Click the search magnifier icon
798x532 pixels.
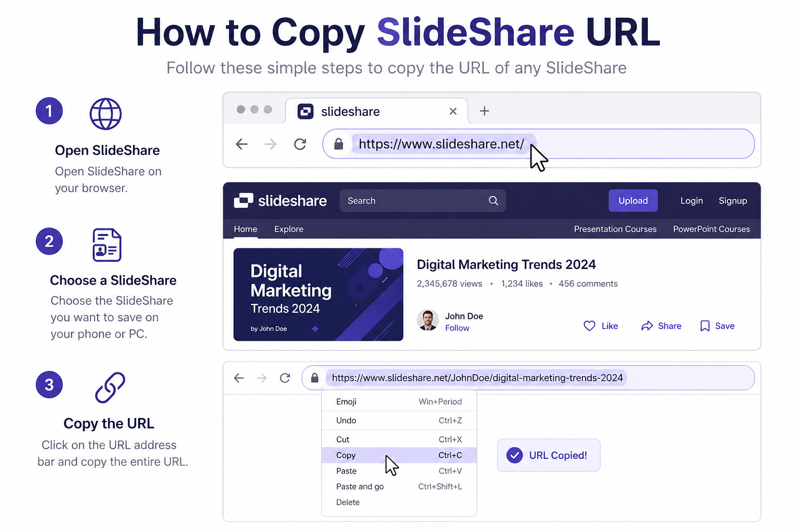coord(493,201)
